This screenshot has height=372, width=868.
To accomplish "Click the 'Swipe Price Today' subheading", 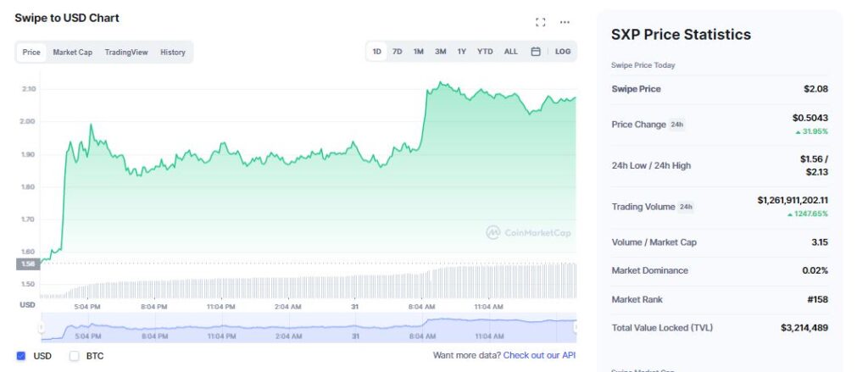I will [x=643, y=65].
